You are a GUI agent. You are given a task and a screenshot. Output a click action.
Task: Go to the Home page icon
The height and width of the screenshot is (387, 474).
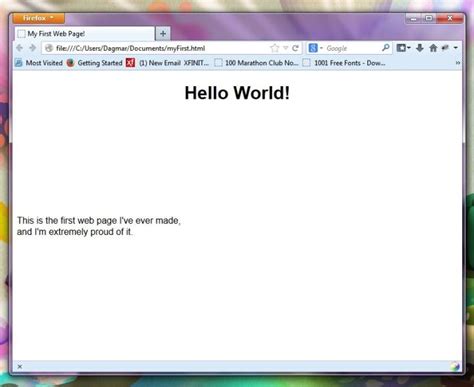click(x=433, y=48)
